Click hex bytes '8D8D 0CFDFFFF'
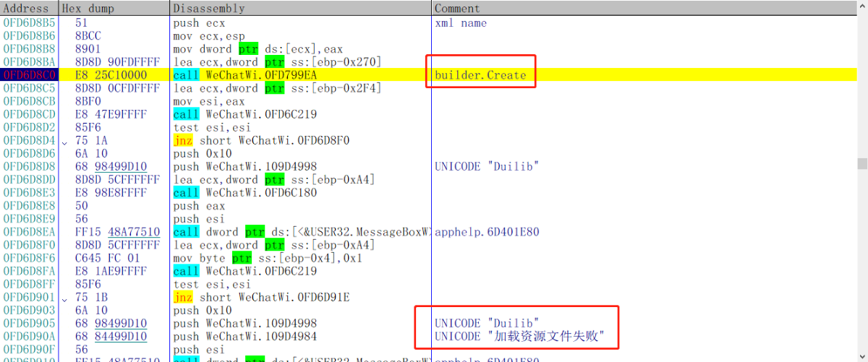Screen dimensions: 868x362 pos(118,88)
